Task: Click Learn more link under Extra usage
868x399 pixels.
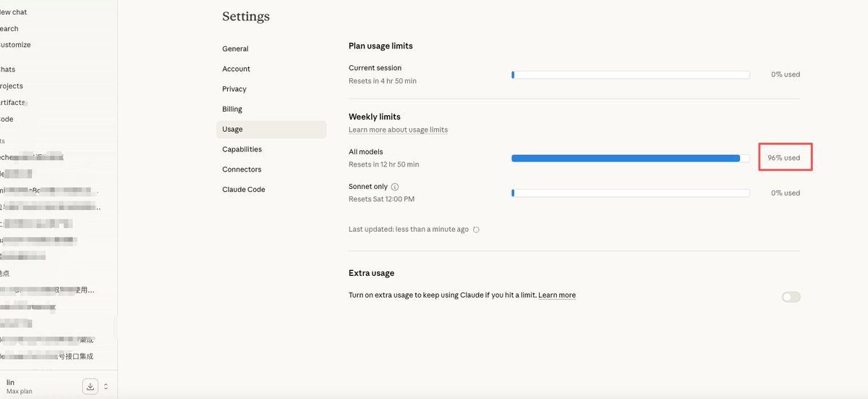Action: (557, 295)
